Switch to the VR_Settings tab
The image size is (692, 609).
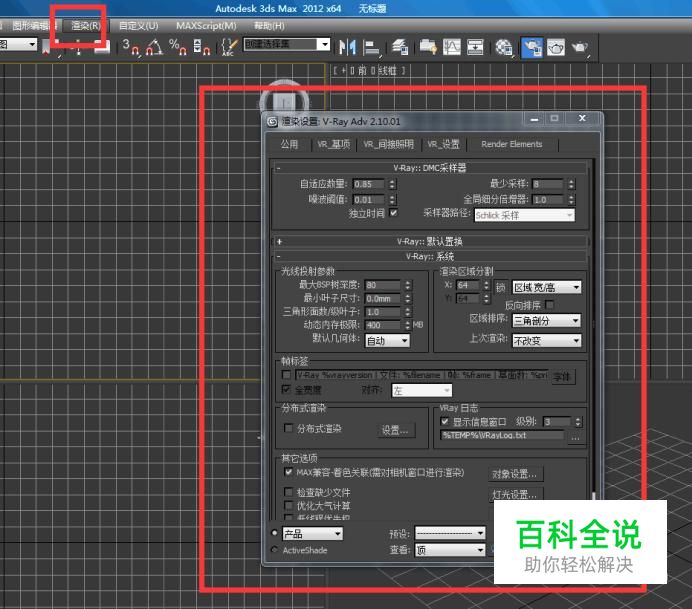tap(443, 144)
